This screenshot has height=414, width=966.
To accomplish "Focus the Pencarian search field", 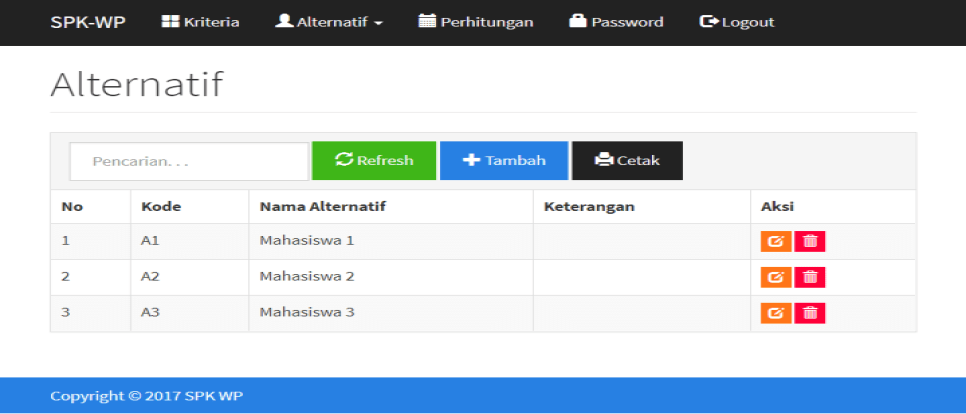I will pyautogui.click(x=188, y=161).
